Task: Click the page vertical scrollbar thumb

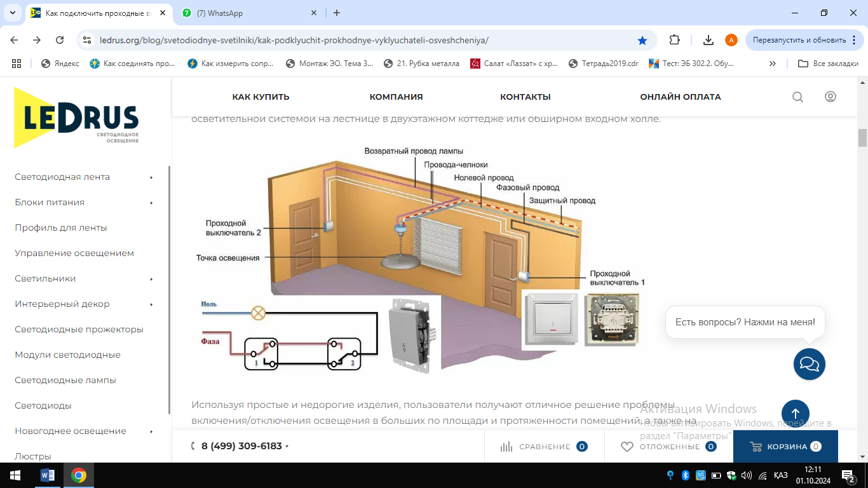Action: tap(862, 138)
